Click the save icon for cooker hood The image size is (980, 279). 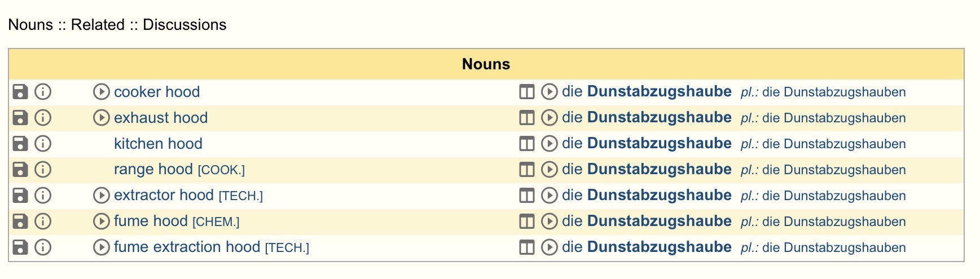pyautogui.click(x=20, y=92)
